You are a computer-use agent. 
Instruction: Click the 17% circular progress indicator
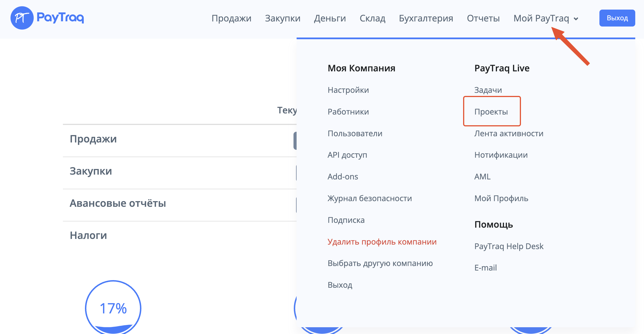click(x=113, y=308)
